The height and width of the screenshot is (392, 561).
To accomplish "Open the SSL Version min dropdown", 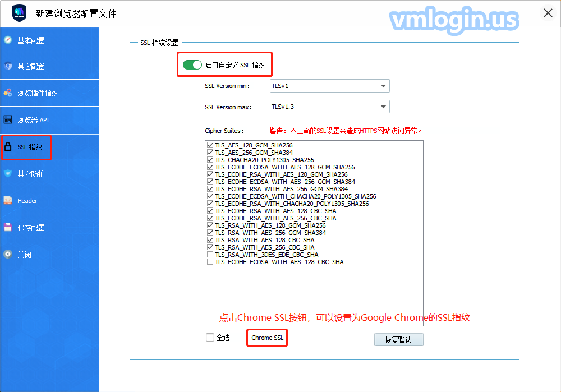I will (329, 86).
